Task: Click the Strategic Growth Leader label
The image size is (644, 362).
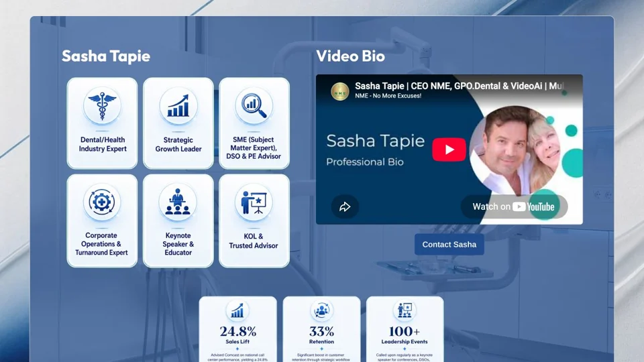Action: 178,145
